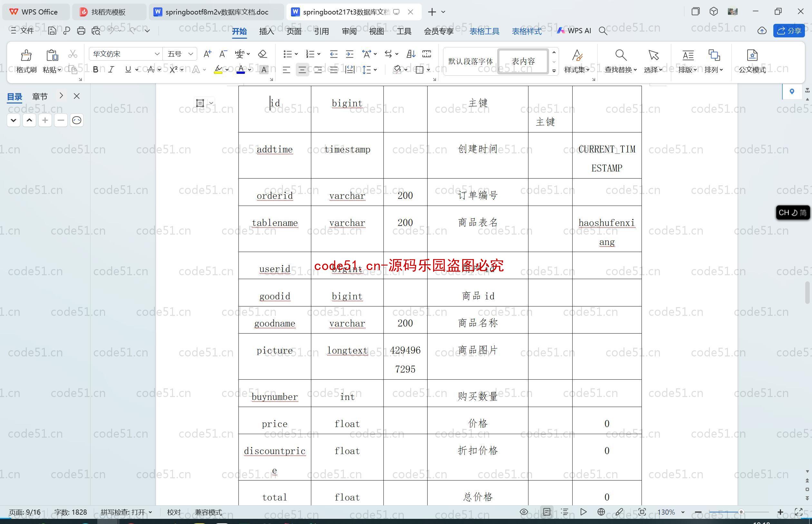Screen dimensions: 812x524
Task: Click the Cut scissors icon
Action: [72, 54]
